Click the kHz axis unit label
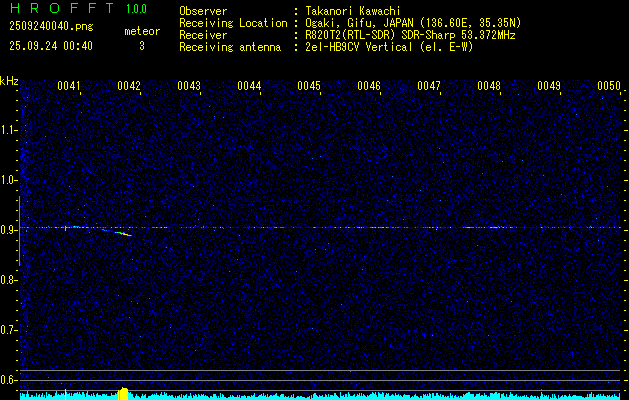 pos(9,81)
